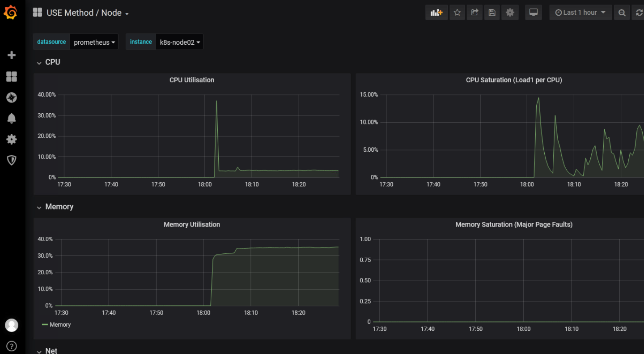This screenshot has height=354, width=644.
Task: Open dashboard settings gear in top bar
Action: (x=510, y=13)
